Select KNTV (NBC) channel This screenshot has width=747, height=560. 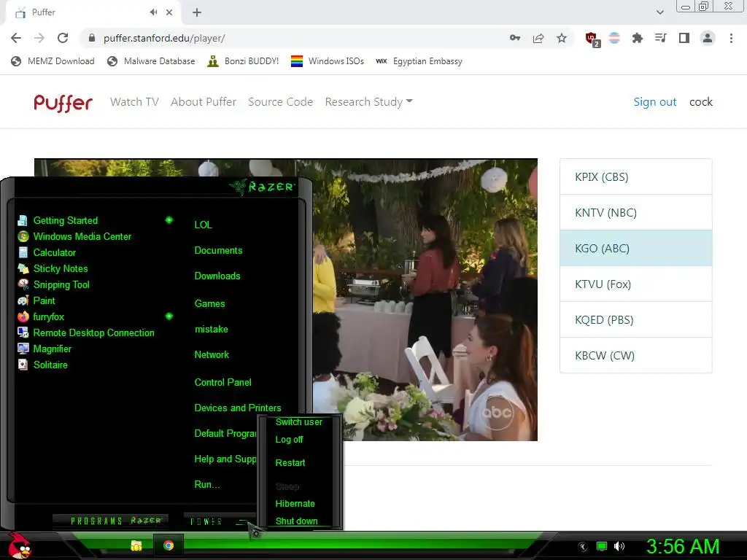[636, 212]
